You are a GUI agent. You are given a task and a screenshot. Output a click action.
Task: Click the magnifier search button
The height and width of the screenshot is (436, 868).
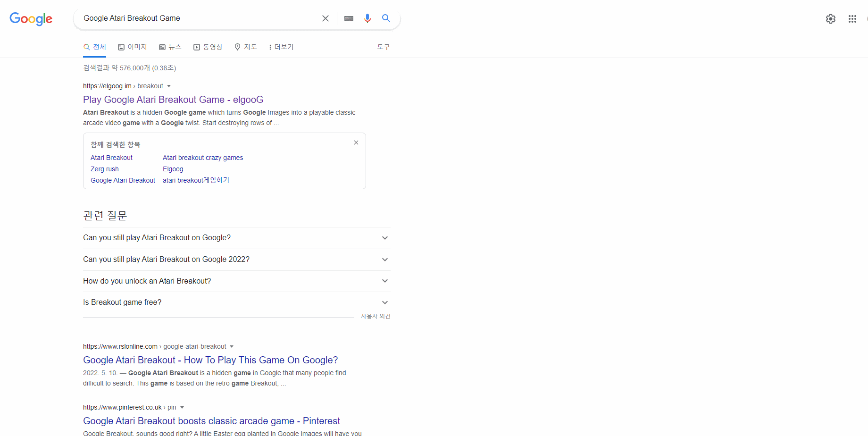coord(386,18)
